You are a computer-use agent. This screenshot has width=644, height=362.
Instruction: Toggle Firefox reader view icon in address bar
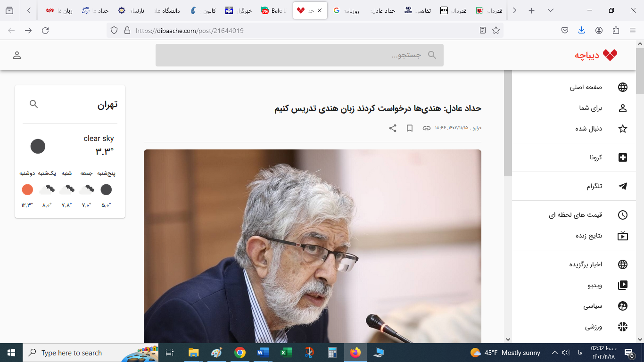pos(482,31)
